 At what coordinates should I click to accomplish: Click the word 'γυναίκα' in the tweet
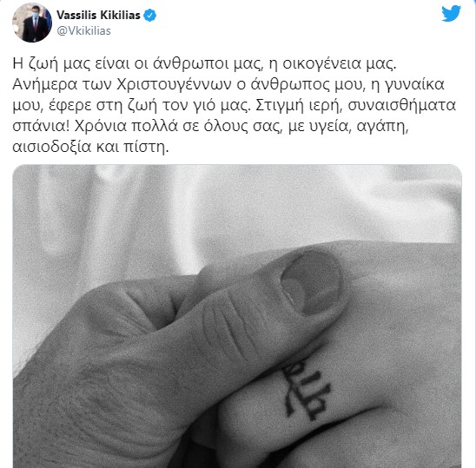[414, 85]
